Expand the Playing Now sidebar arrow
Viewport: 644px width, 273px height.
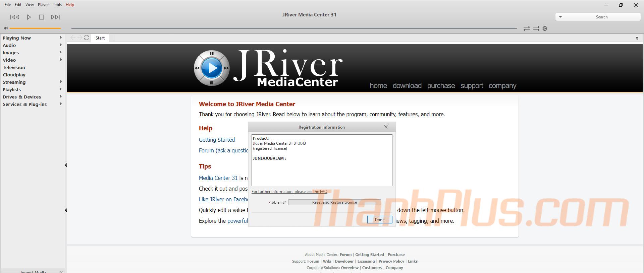pyautogui.click(x=61, y=38)
